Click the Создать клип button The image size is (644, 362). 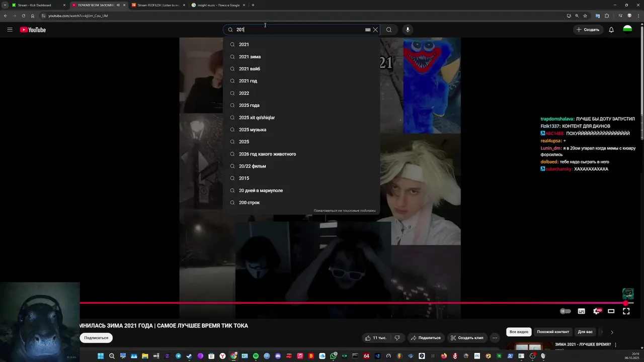[x=467, y=338]
